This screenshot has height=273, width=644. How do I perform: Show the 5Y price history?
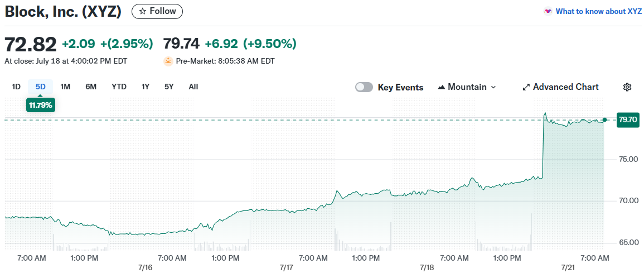click(x=169, y=87)
